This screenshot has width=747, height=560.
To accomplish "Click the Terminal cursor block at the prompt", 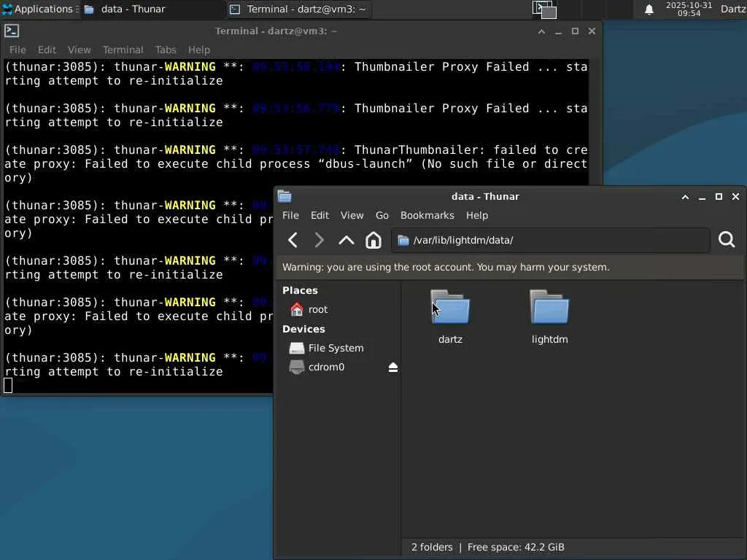I will (8, 385).
